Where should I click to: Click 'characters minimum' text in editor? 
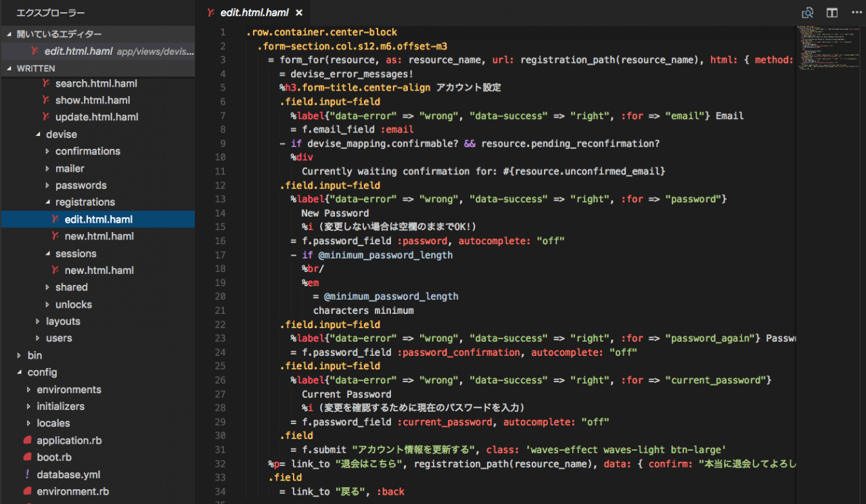coord(363,311)
